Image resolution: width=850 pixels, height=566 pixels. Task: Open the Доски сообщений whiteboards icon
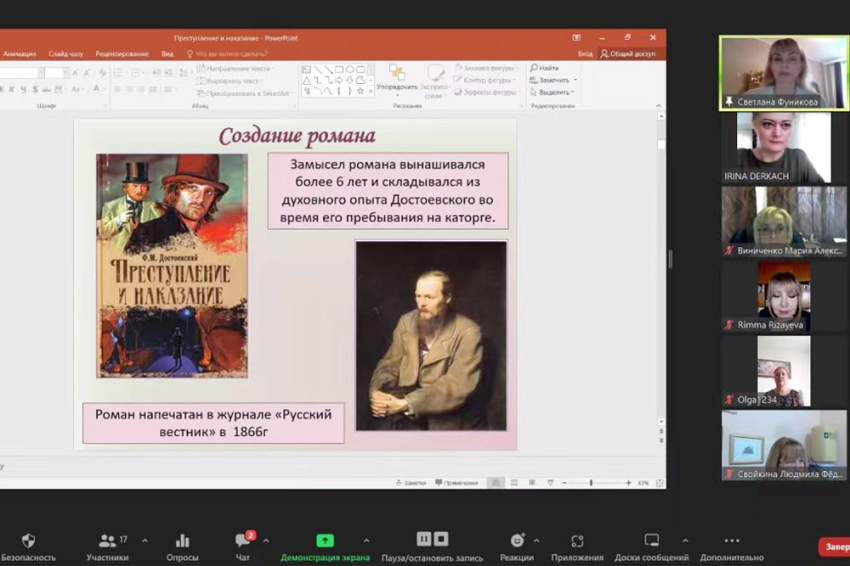coord(651,541)
